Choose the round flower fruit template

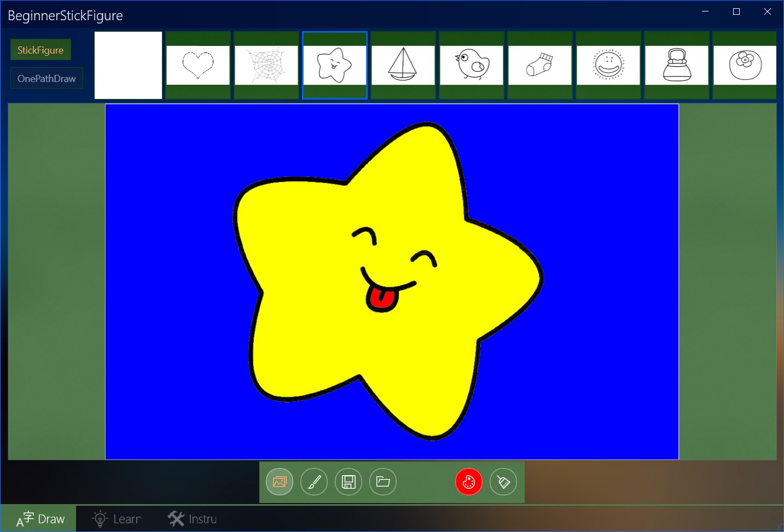point(745,65)
